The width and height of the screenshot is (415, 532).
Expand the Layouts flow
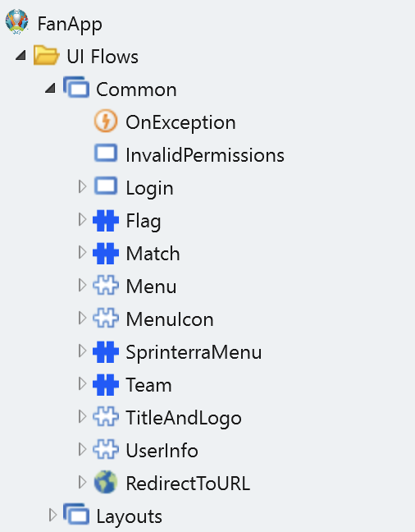52,515
